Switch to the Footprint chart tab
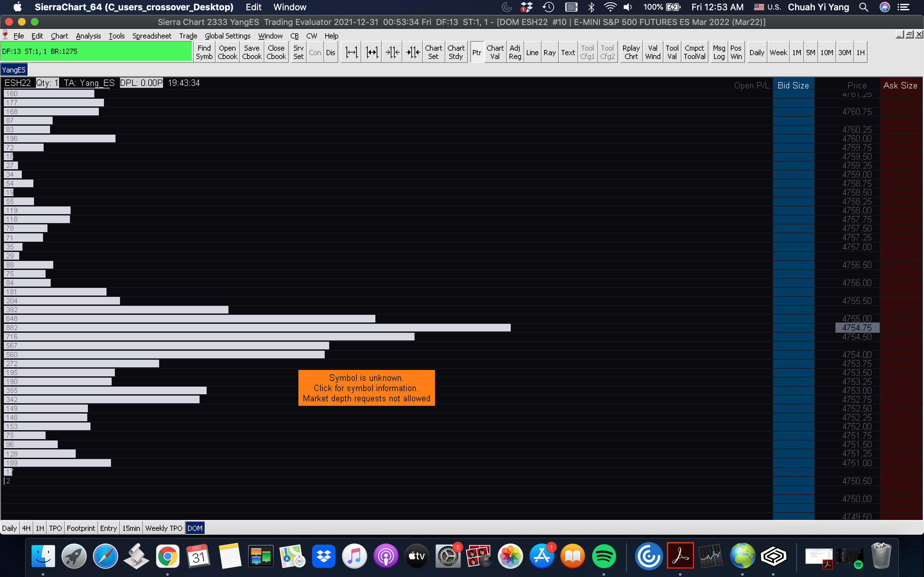924x577 pixels. pos(81,528)
